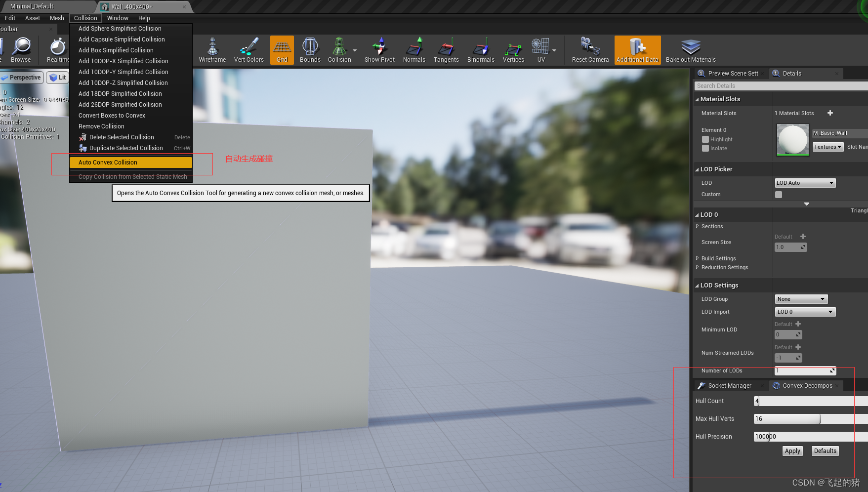Enable Isolate checkbox for Element 0
The height and width of the screenshot is (492, 868).
coord(705,148)
